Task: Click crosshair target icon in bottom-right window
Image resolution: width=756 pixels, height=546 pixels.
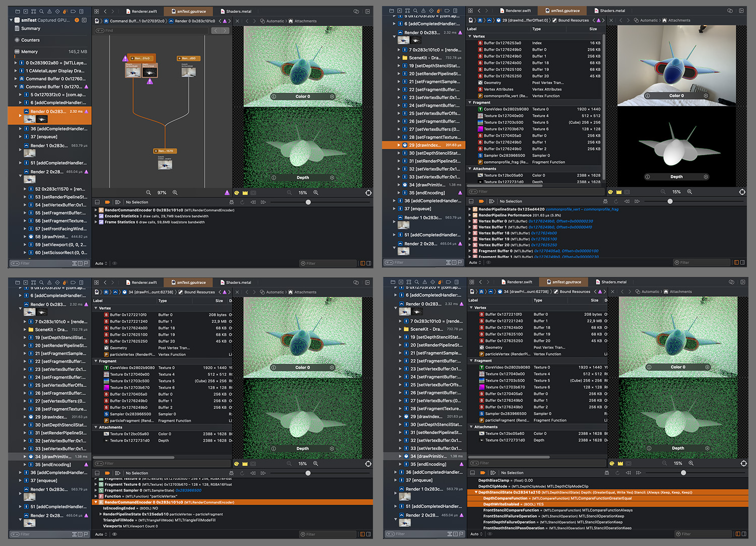Action: pyautogui.click(x=743, y=463)
